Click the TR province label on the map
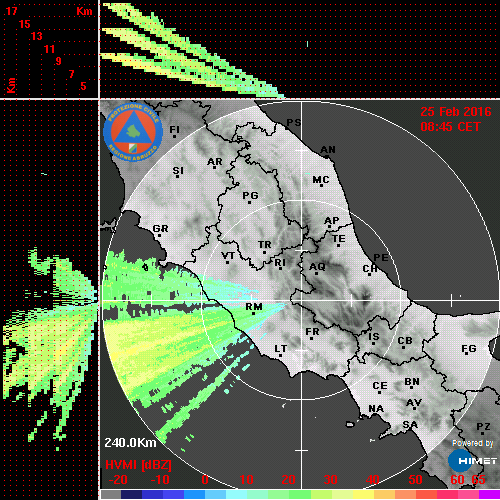The width and height of the screenshot is (500, 500). pos(265,245)
